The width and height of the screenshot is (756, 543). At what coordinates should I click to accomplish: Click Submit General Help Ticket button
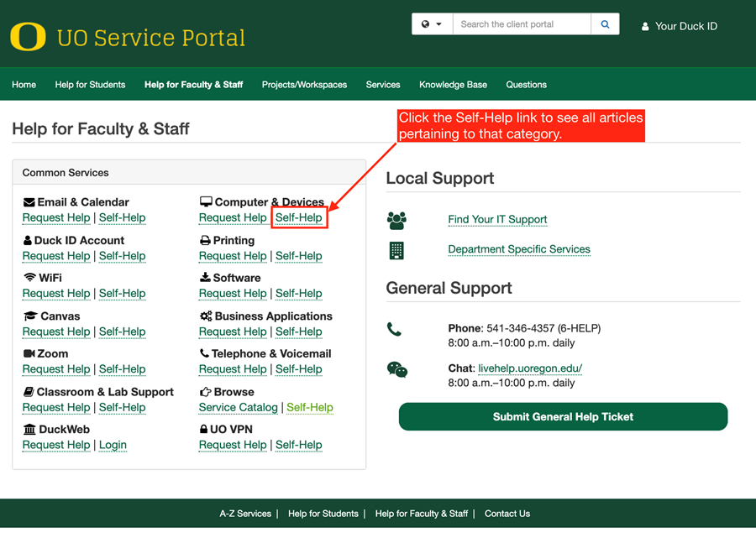[x=563, y=417]
